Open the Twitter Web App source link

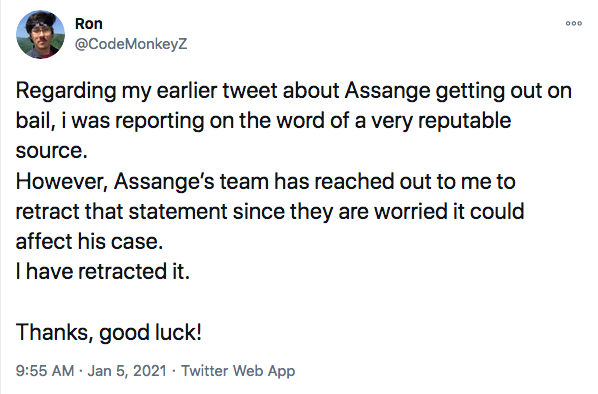tap(238, 371)
